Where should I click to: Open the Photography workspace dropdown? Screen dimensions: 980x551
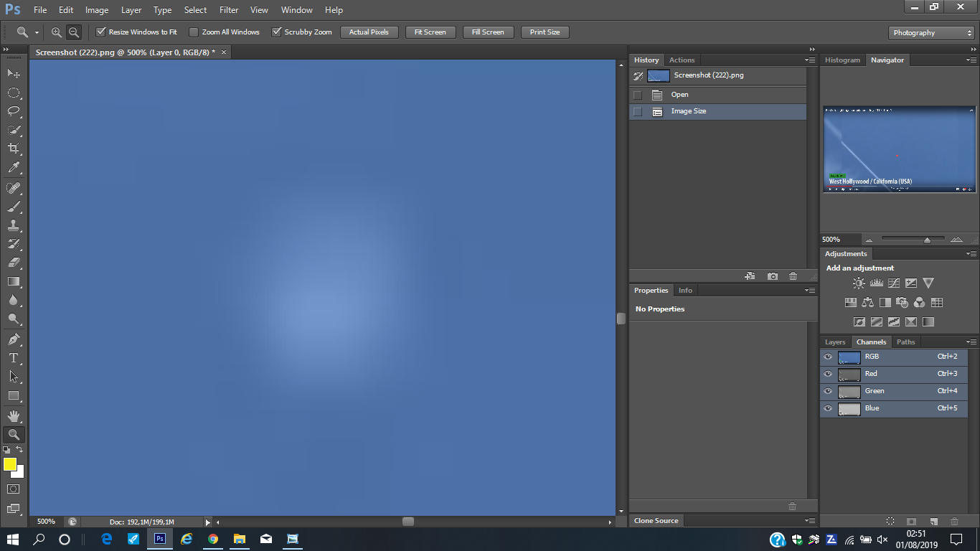[x=931, y=33]
